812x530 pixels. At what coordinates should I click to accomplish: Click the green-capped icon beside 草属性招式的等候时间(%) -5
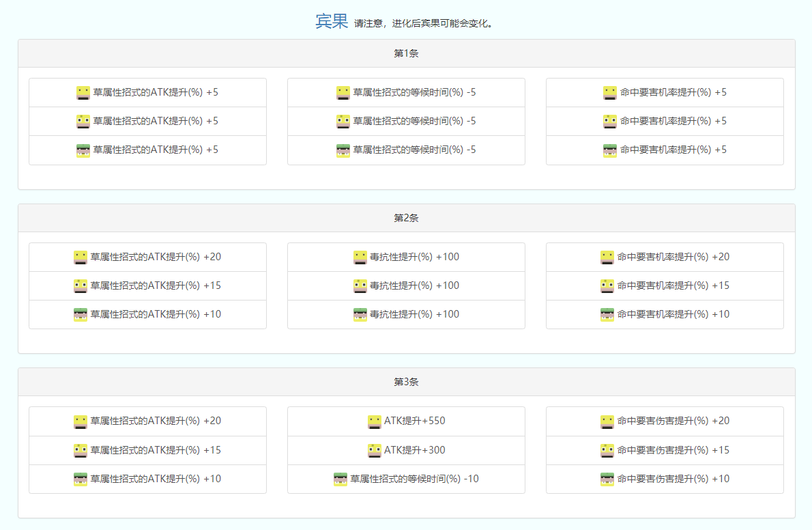tap(343, 150)
